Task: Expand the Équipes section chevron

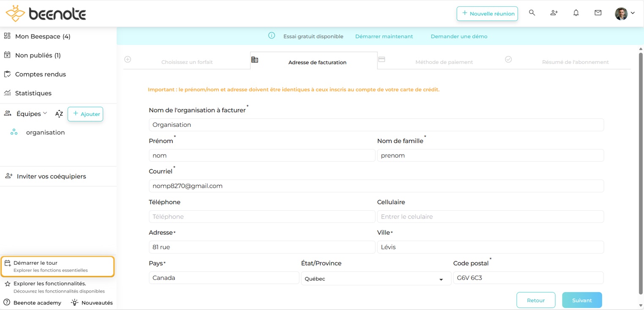Action: (45, 113)
